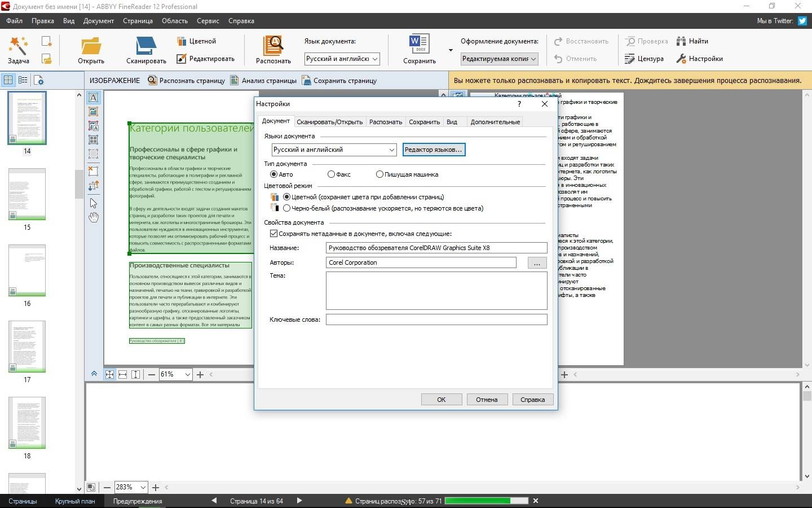Click into the Ключевые слова field

coord(436,319)
